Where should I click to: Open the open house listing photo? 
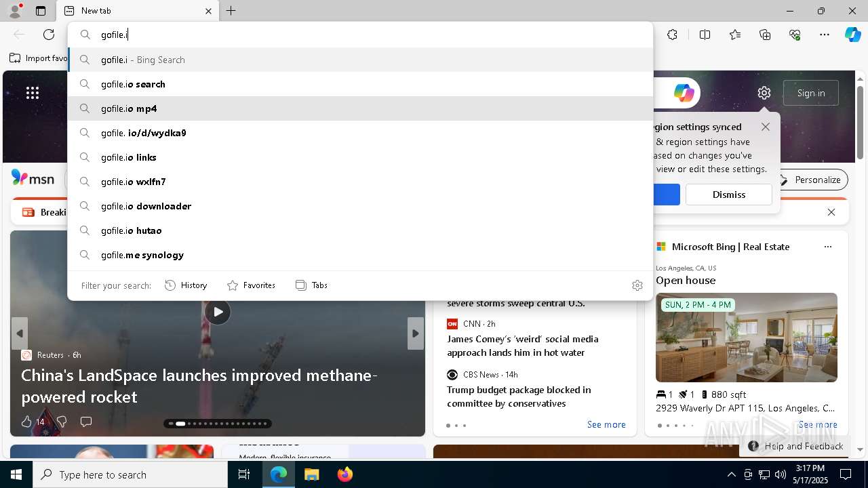(x=747, y=338)
